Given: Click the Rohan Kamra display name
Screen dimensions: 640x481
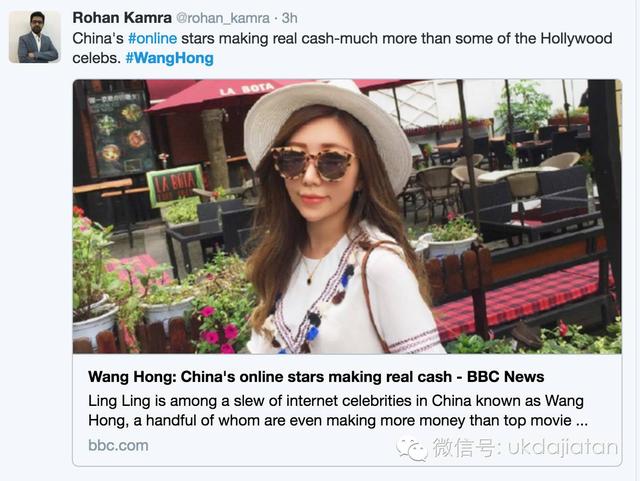Looking at the screenshot, I should coord(122,18).
